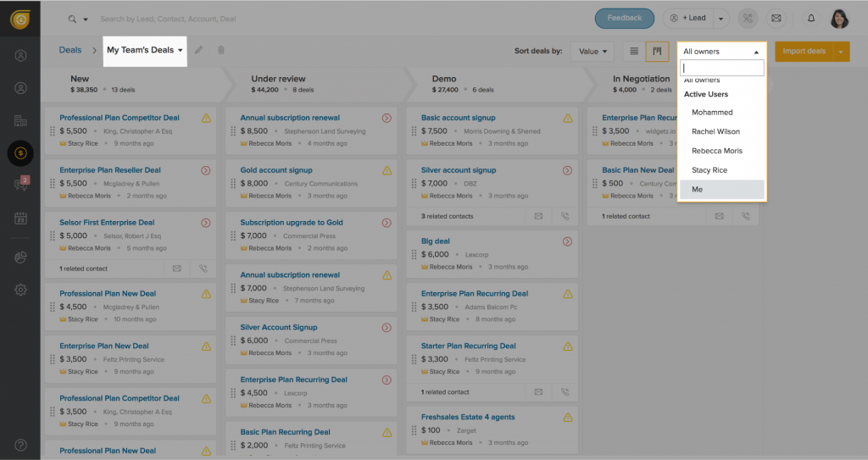Image resolution: width=868 pixels, height=460 pixels.
Task: Open Settings gear in sidebar
Action: click(20, 290)
